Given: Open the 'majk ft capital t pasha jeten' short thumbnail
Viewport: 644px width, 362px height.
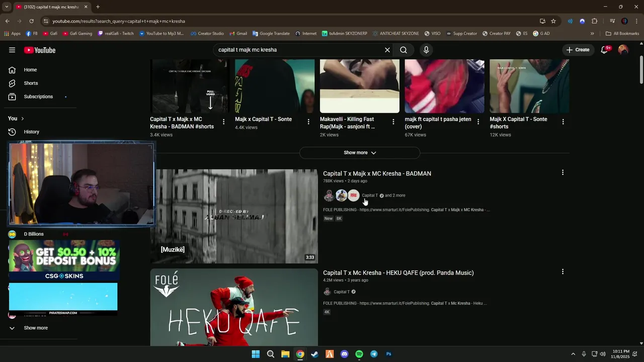Looking at the screenshot, I should pos(445,86).
